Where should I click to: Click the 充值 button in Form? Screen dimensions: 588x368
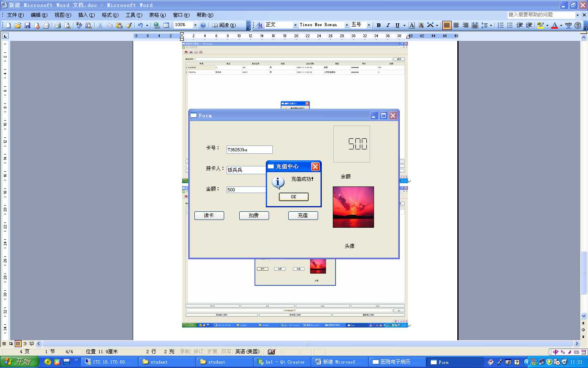click(303, 215)
